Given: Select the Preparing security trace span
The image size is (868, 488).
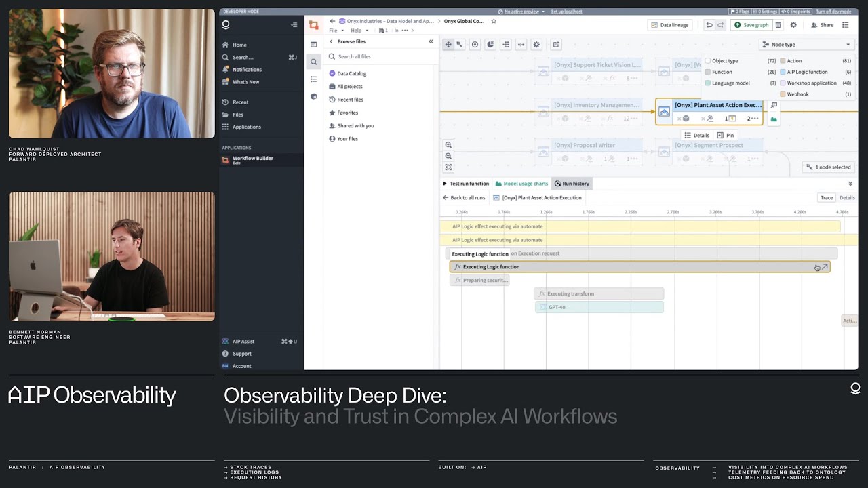Looking at the screenshot, I should tap(479, 280).
